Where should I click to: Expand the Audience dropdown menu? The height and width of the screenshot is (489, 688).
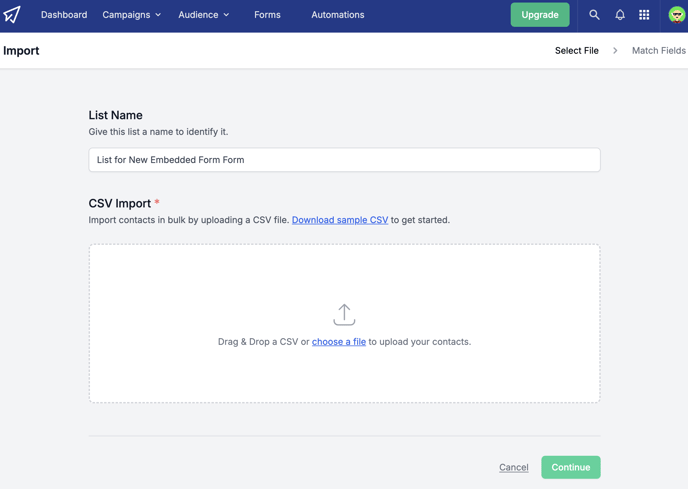pos(204,15)
